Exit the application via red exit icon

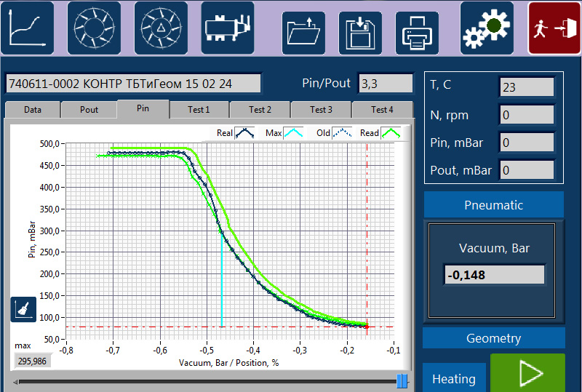[x=554, y=28]
